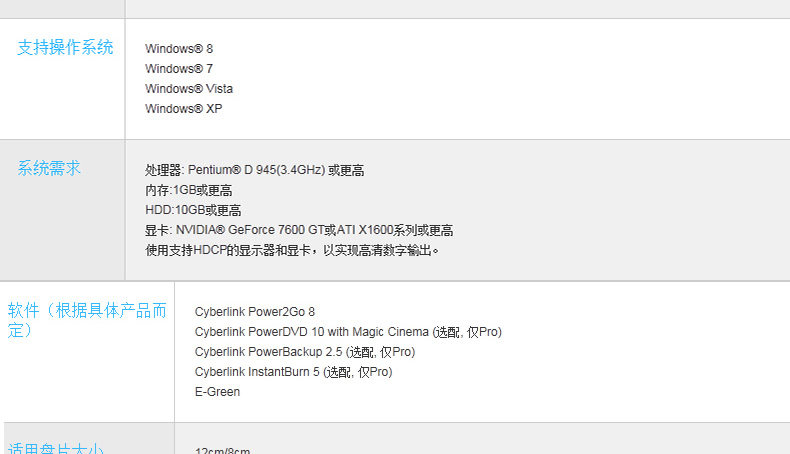The image size is (790, 454).
Task: Select the 显卡 NVIDIA GeForce 7600 GT line
Action: (x=299, y=230)
